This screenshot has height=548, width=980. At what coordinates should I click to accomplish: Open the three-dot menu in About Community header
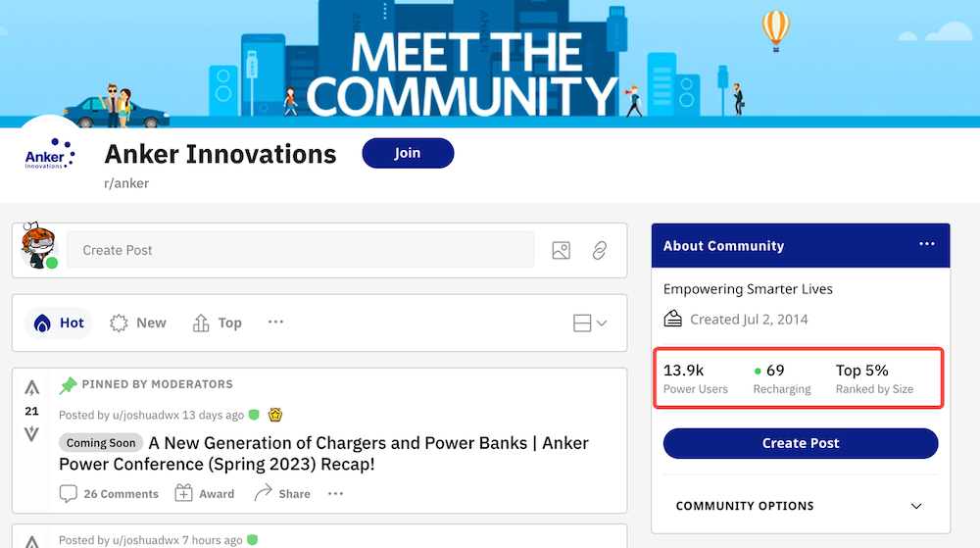pyautogui.click(x=927, y=244)
